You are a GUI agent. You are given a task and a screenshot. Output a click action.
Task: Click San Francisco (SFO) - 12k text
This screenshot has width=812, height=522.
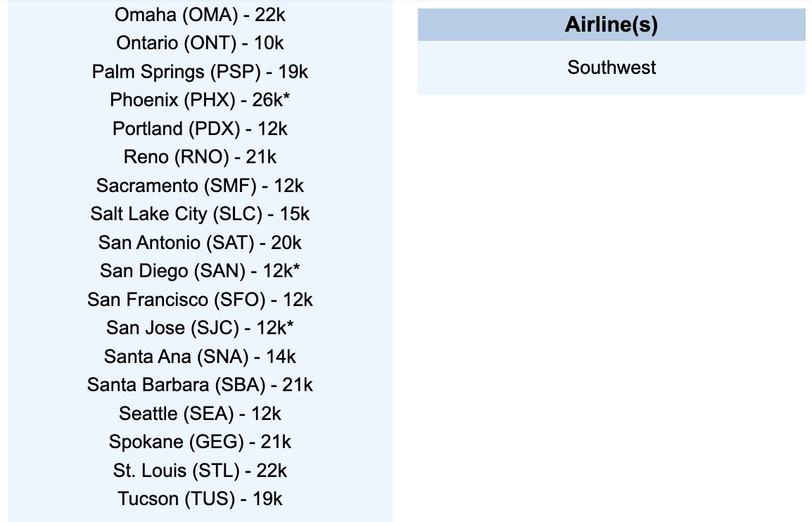(x=200, y=300)
